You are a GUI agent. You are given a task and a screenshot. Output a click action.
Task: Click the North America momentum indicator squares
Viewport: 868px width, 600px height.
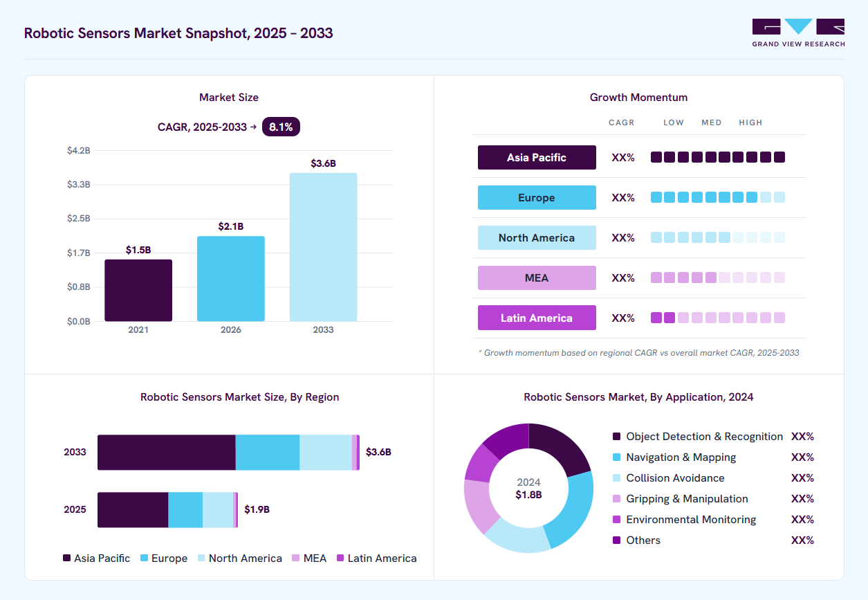coord(718,237)
